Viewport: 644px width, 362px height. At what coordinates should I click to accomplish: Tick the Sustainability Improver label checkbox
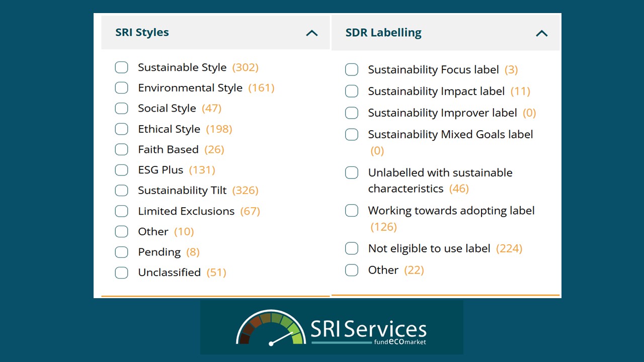click(x=352, y=113)
